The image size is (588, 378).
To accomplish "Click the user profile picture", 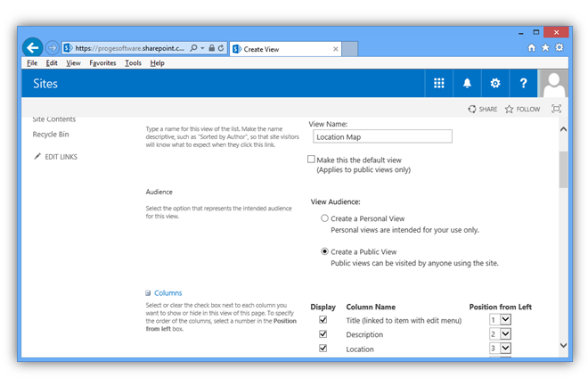I will pos(553,83).
